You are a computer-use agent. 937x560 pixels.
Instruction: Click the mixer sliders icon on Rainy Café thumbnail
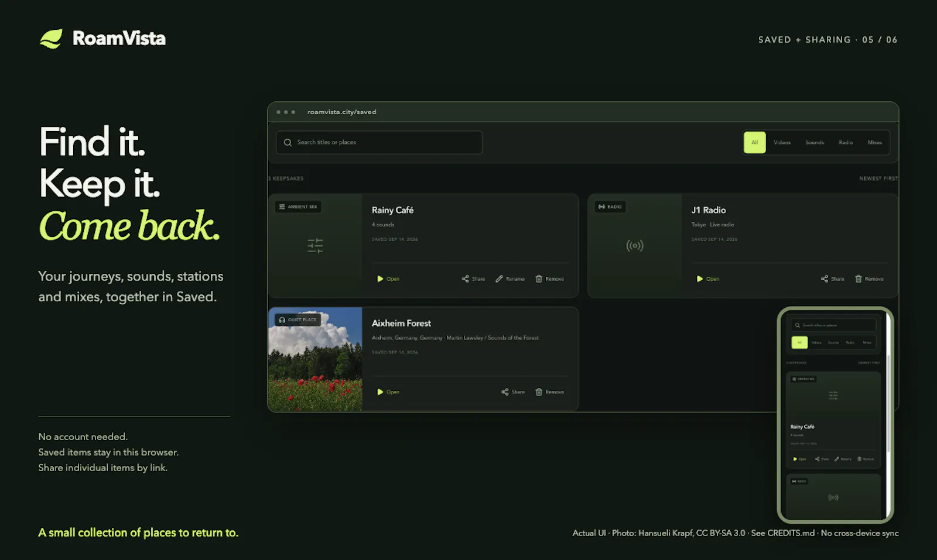[315, 245]
